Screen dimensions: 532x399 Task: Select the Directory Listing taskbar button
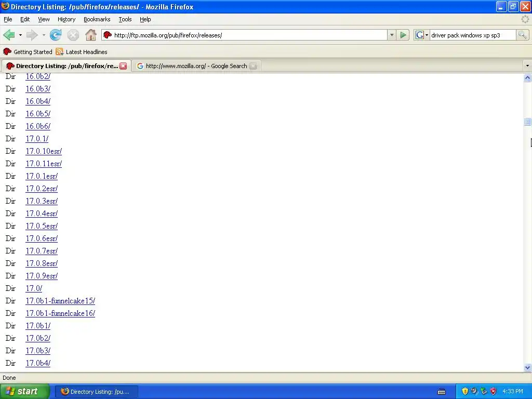coord(96,392)
